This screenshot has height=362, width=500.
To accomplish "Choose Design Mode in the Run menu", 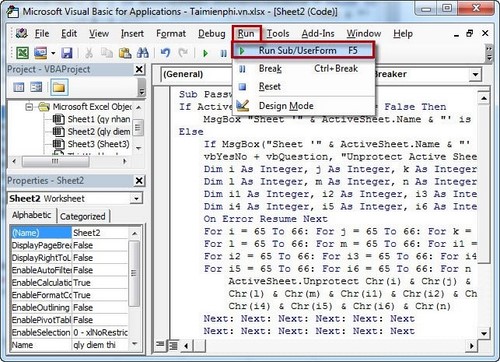I will click(x=303, y=106).
